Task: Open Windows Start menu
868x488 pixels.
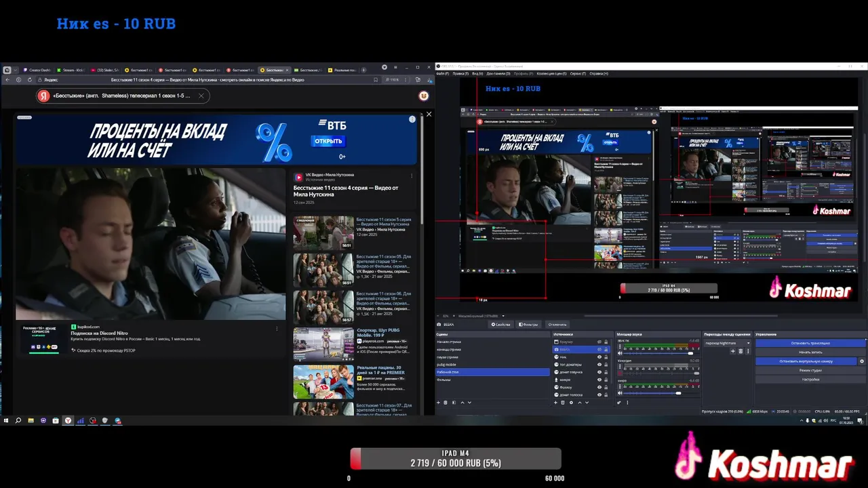Action: click(6, 420)
